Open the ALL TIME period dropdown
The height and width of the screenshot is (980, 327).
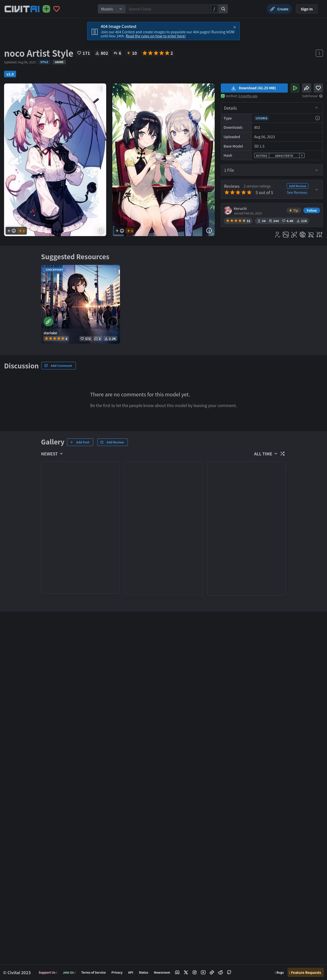(x=266, y=453)
